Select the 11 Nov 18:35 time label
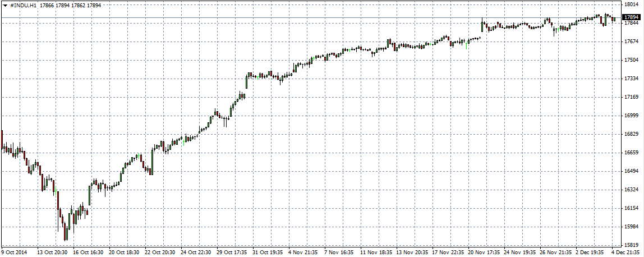This screenshot has height=257, width=644. pyautogui.click(x=376, y=253)
